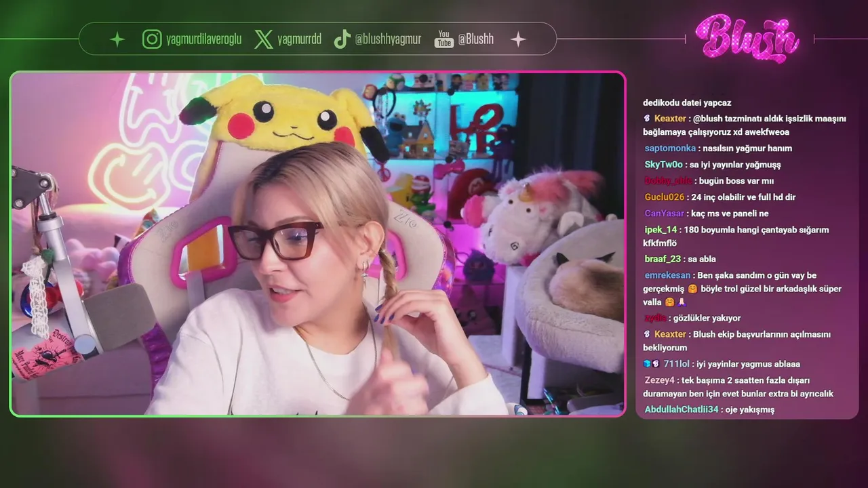Click the message starting "Ben şaka sandım"
Image resolution: width=868 pixels, height=488 pixels.
742,289
